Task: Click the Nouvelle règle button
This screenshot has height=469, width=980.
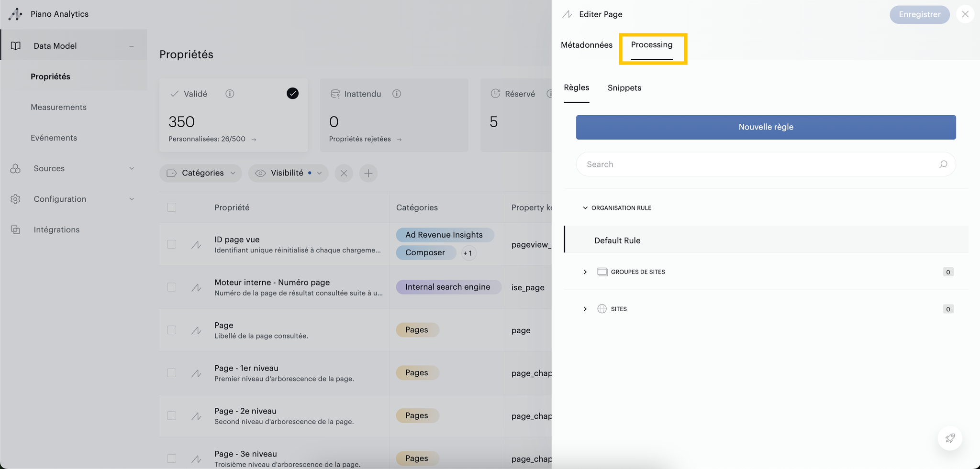Action: pos(766,127)
